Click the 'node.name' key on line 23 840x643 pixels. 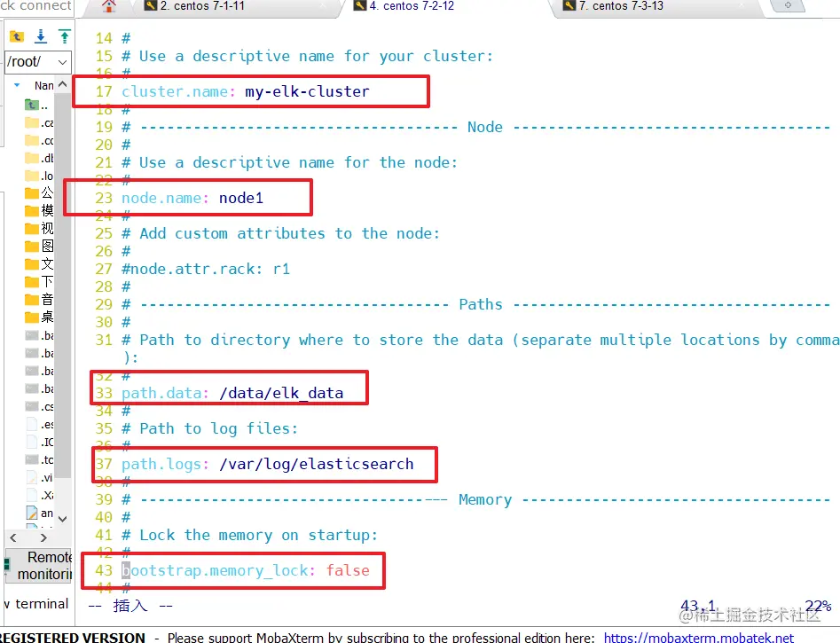pyautogui.click(x=161, y=199)
